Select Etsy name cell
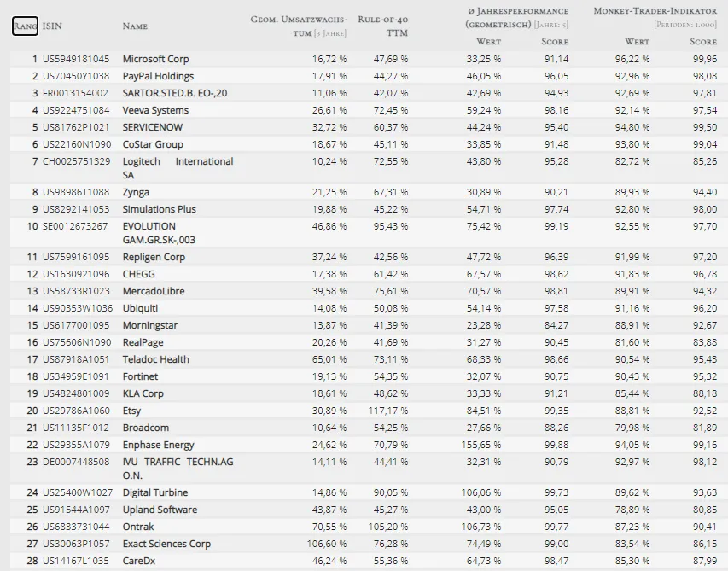Viewport: 728px width, 571px height. tap(131, 411)
